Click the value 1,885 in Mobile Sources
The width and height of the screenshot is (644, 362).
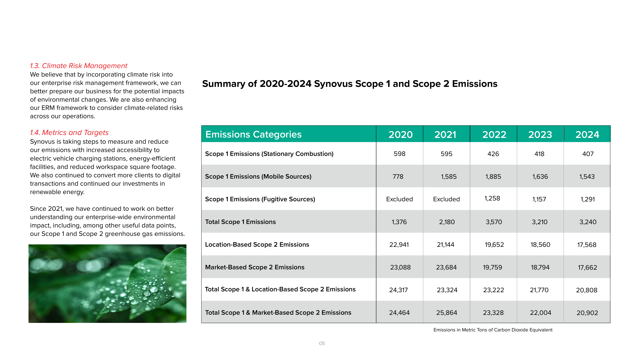[x=493, y=177]
